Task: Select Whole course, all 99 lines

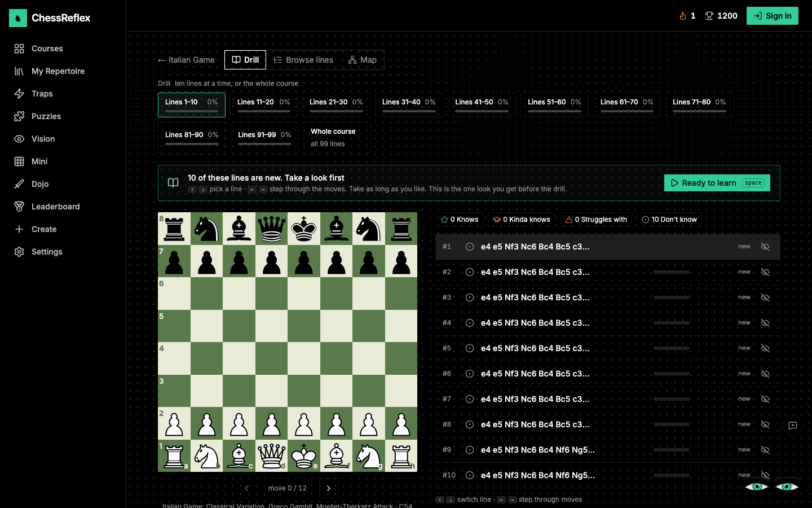Action: (x=337, y=138)
